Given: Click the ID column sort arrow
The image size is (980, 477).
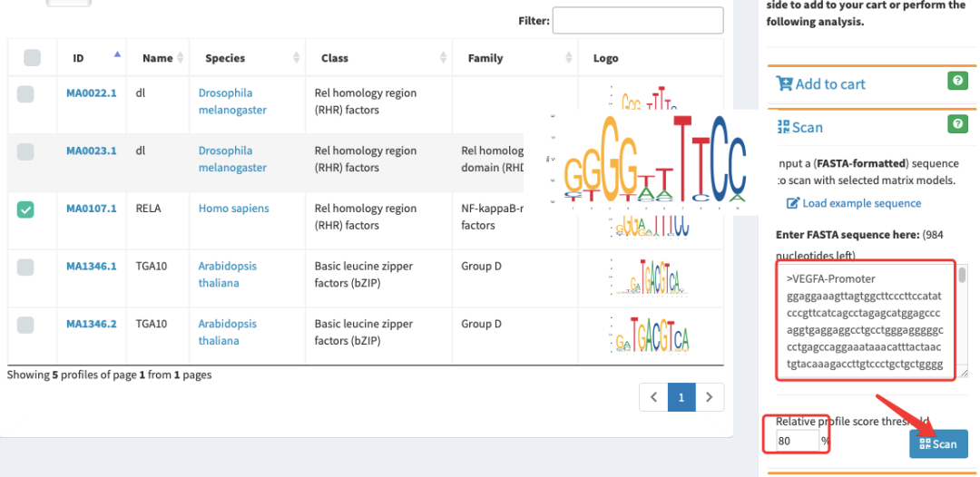Looking at the screenshot, I should click(117, 54).
